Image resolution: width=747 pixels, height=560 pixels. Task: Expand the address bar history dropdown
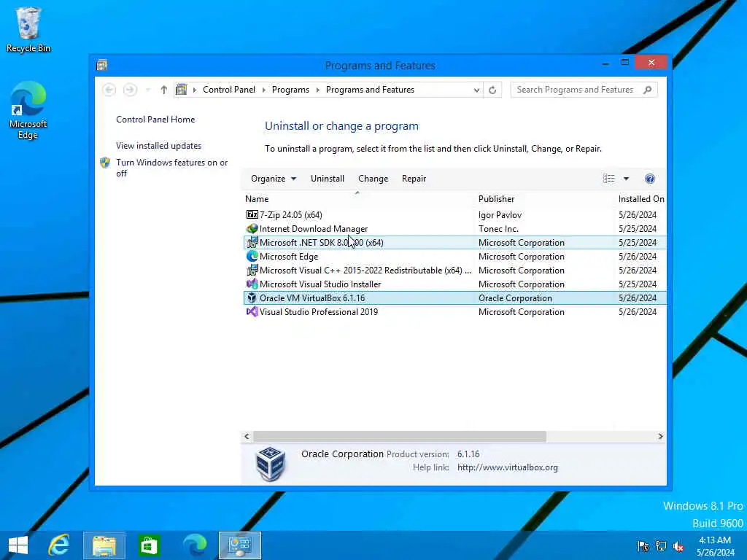[x=476, y=90]
